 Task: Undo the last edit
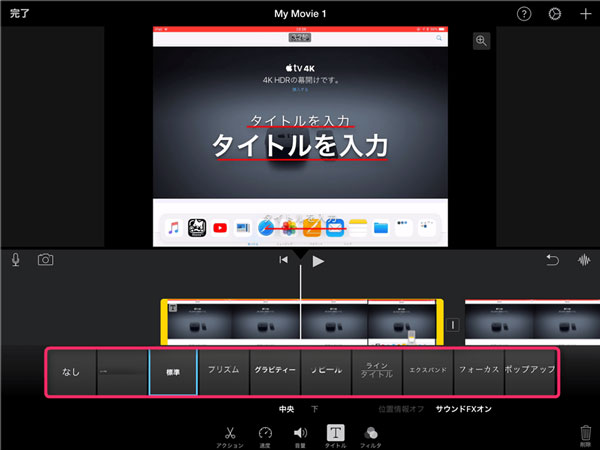click(x=552, y=260)
